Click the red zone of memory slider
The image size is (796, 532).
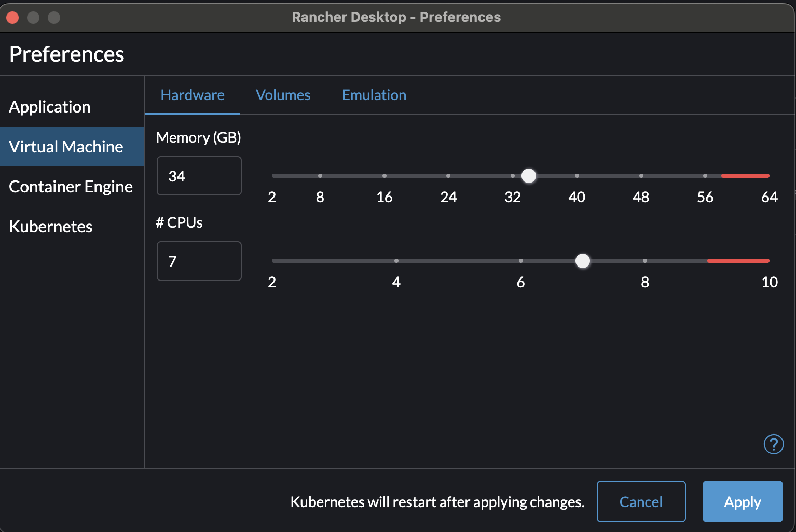(745, 176)
